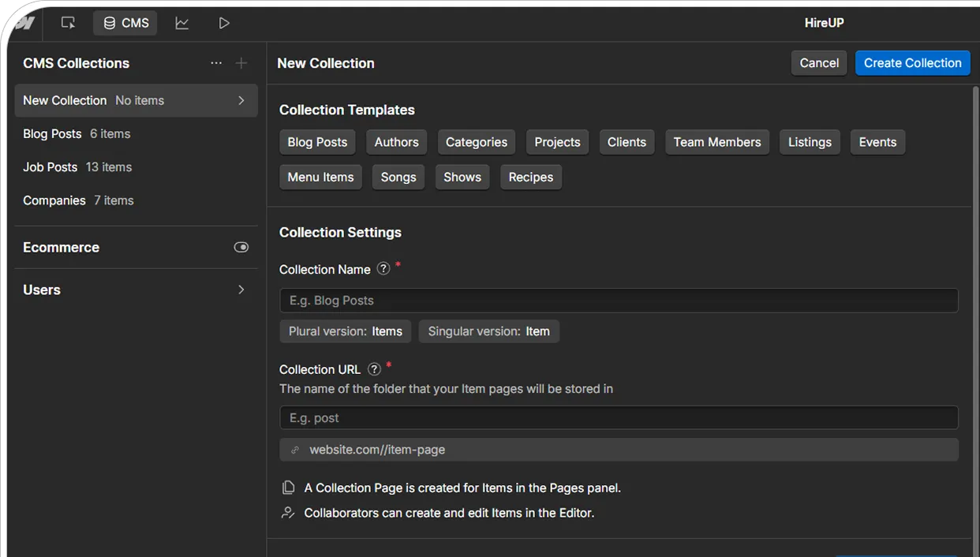Click the preview play icon in the toolbar

pos(223,23)
